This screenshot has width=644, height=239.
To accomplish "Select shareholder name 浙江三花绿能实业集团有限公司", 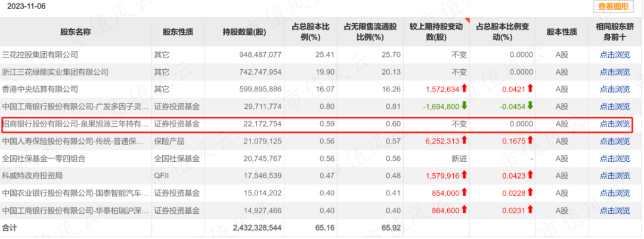I will pos(55,72).
